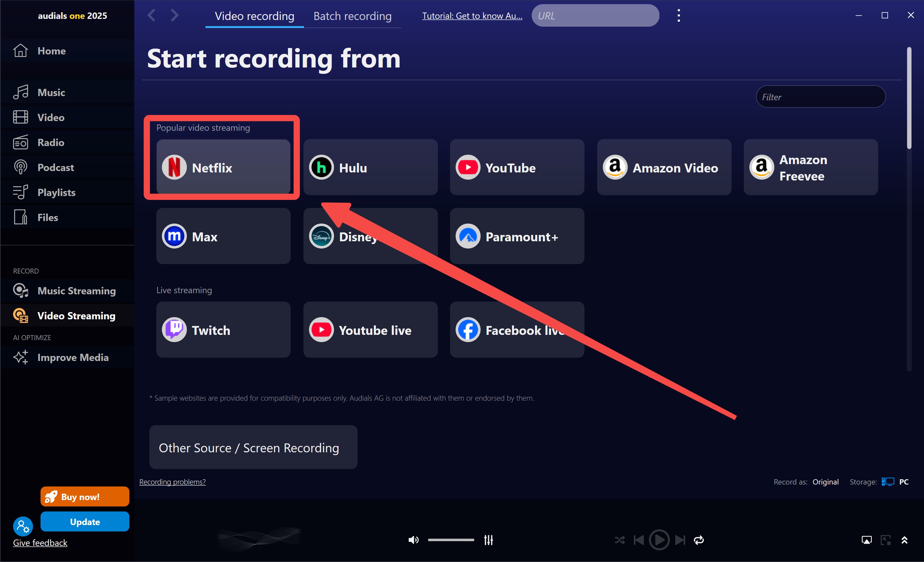The width and height of the screenshot is (924, 562).
Task: Choose the YouTube tile under popular streaming
Action: click(517, 167)
